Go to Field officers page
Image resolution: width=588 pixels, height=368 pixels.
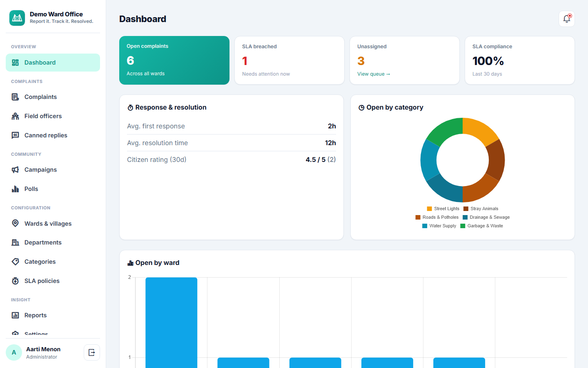tap(53, 116)
